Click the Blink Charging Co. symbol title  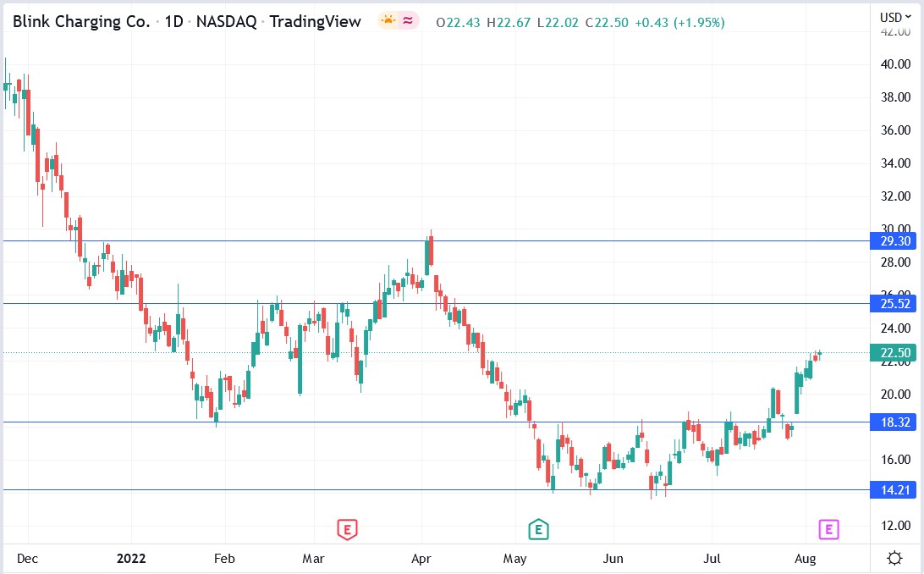81,23
